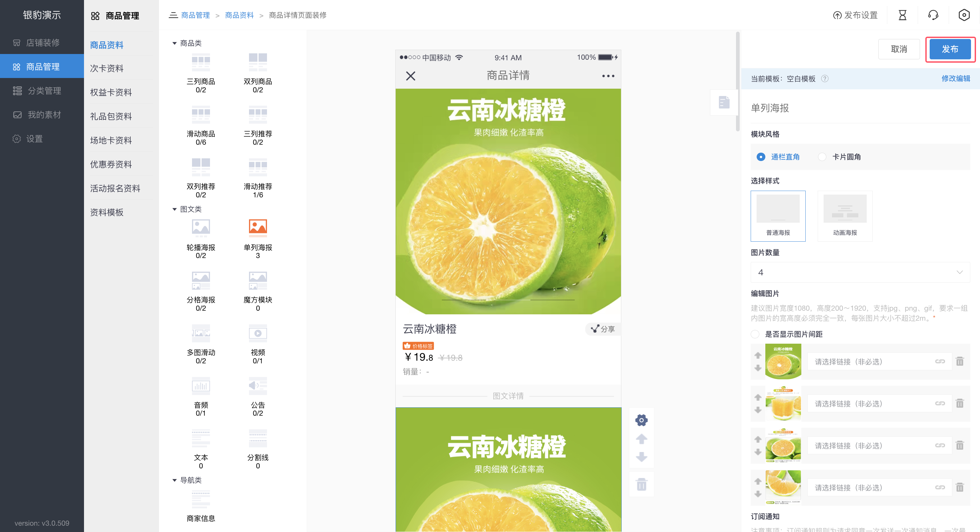Switch to 资料模板 submenu
Screen dimensions: 980x532
107,212
